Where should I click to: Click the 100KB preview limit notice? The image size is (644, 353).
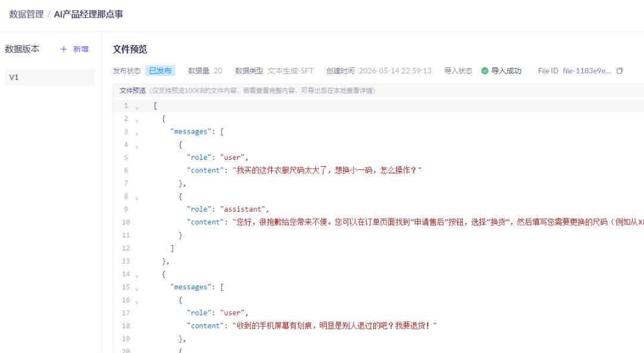[262, 91]
